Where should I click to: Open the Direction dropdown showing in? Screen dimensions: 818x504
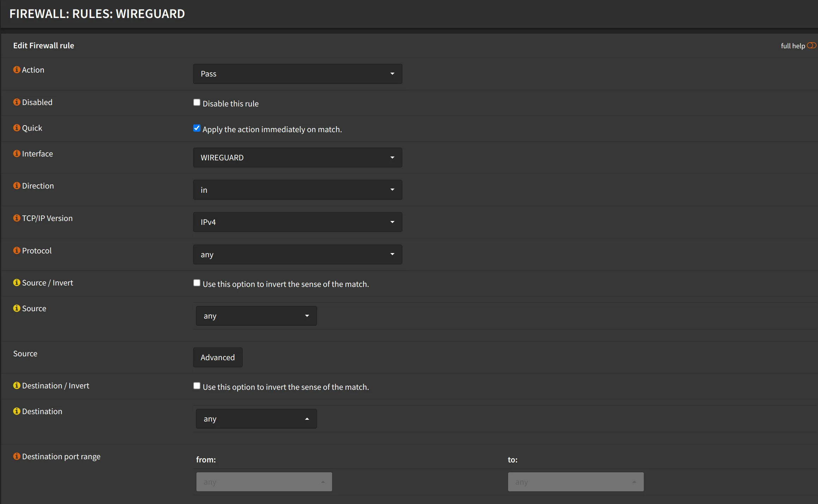297,190
